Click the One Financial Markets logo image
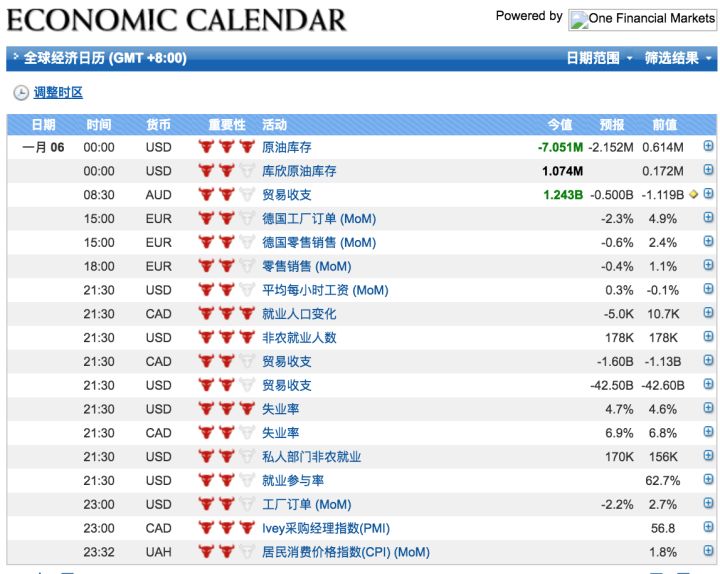The height and width of the screenshot is (574, 720). coord(642,19)
